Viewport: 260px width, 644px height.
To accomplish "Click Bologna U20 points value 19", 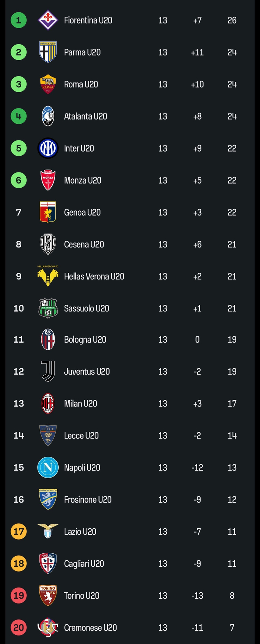I will coord(232,339).
